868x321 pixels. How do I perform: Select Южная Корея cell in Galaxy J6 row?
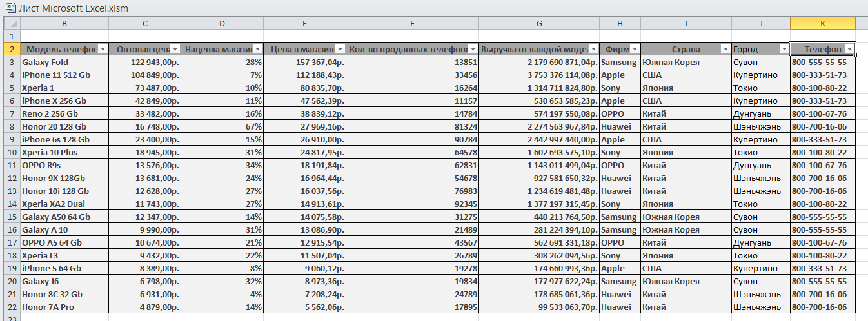[686, 281]
